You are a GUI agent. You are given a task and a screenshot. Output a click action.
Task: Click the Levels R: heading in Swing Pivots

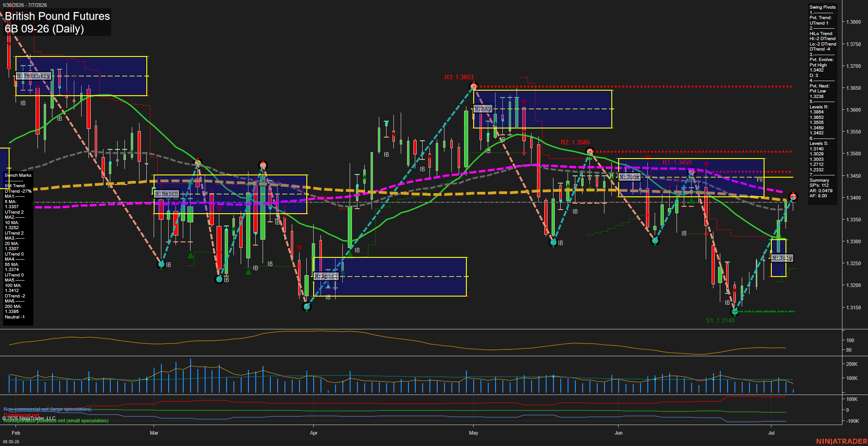pyautogui.click(x=819, y=107)
